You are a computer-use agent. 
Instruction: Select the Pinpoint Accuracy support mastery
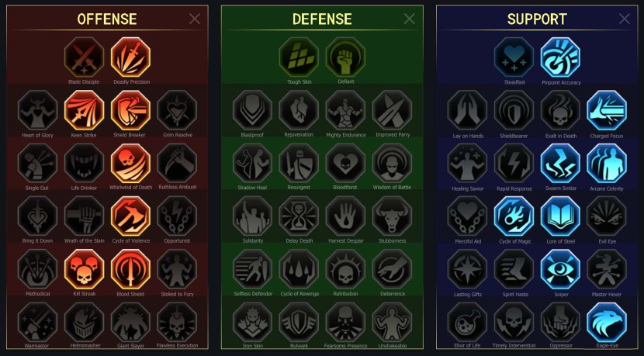point(561,57)
